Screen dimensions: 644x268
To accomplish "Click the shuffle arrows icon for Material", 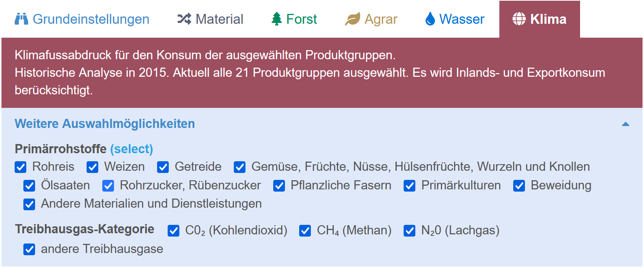I will click(184, 19).
